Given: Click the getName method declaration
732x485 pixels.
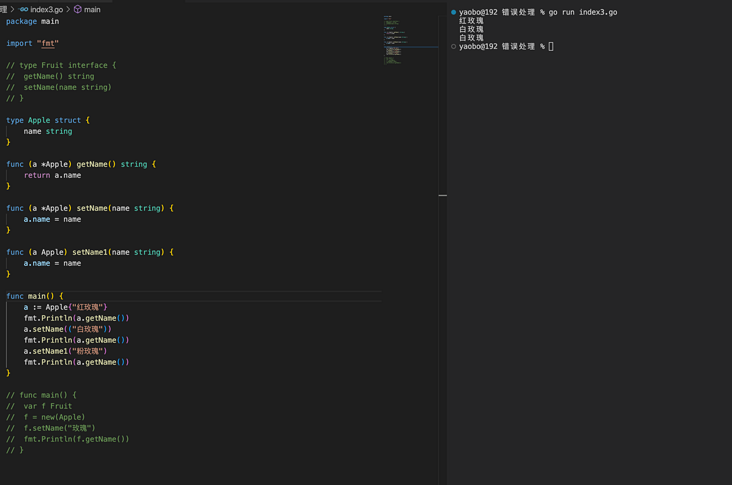Looking at the screenshot, I should point(96,164).
